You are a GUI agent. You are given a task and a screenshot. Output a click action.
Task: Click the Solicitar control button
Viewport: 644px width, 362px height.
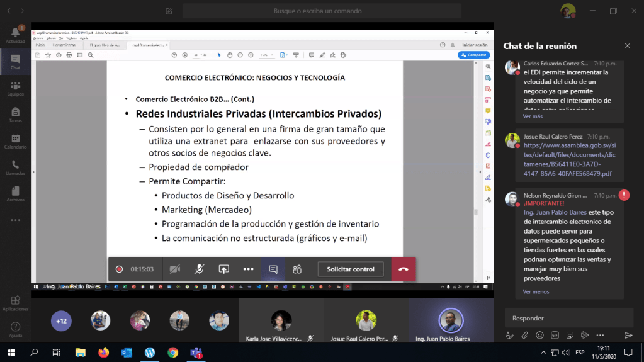point(350,269)
